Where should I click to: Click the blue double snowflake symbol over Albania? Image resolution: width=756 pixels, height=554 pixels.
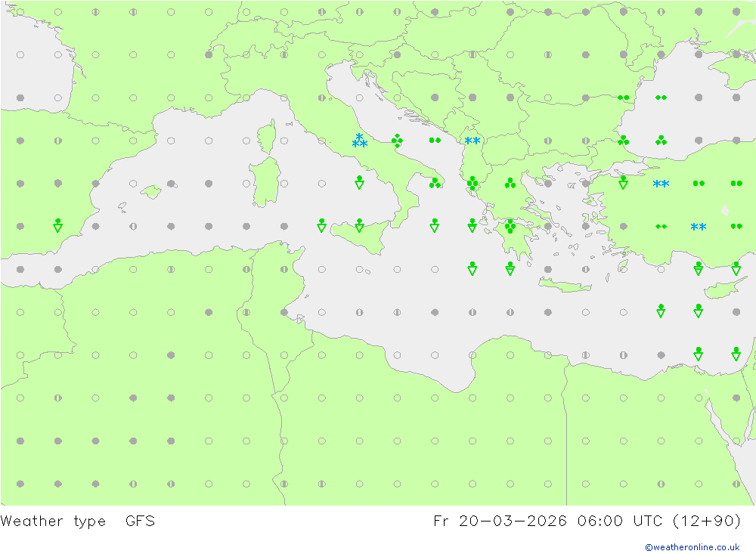coord(472,141)
